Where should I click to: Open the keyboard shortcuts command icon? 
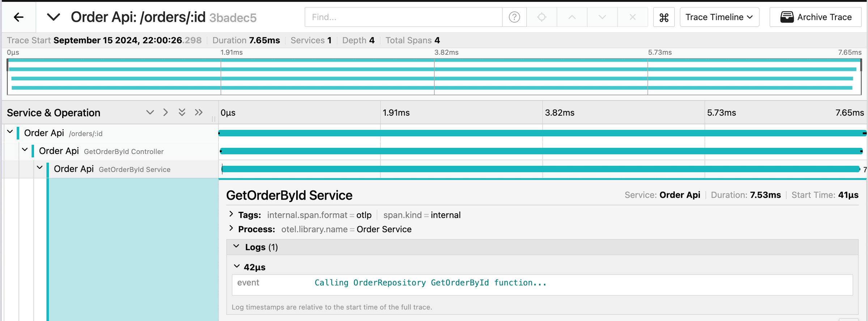(664, 17)
